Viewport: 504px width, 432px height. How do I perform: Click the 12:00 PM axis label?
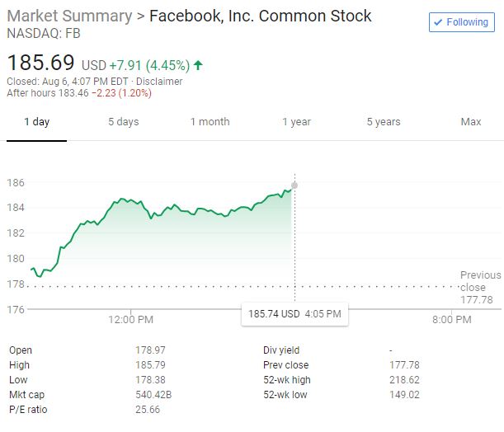click(x=130, y=319)
